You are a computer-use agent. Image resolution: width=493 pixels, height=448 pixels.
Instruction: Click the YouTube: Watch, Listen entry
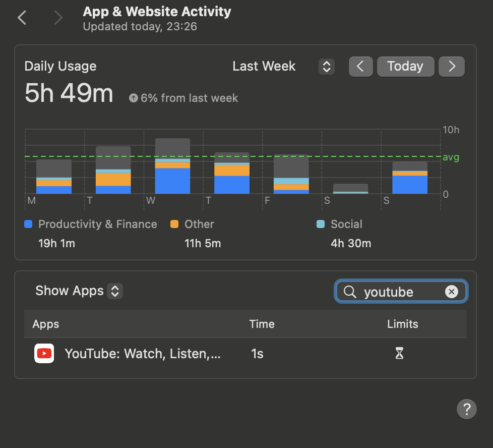pos(143,353)
